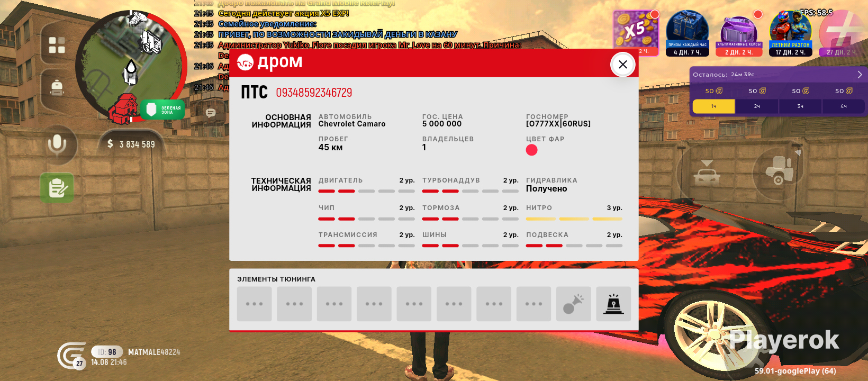Tap the plate number [O777XX|60RUS]
The image size is (868, 381).
pyautogui.click(x=558, y=124)
